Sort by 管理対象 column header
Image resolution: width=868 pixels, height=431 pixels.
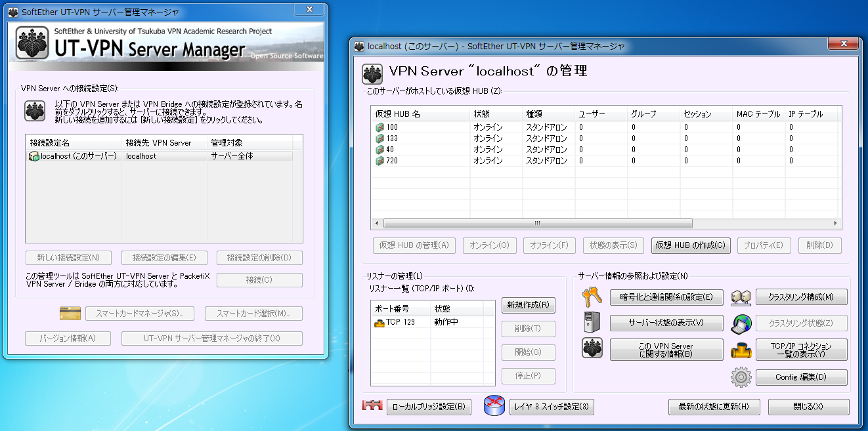coord(250,142)
